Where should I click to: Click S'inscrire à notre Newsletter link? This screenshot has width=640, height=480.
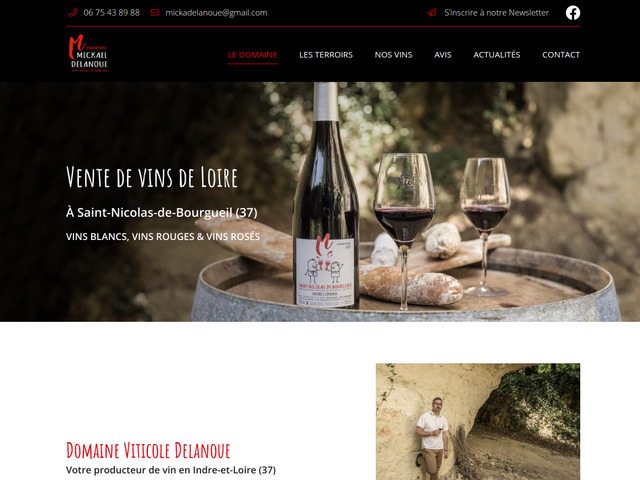496,13
